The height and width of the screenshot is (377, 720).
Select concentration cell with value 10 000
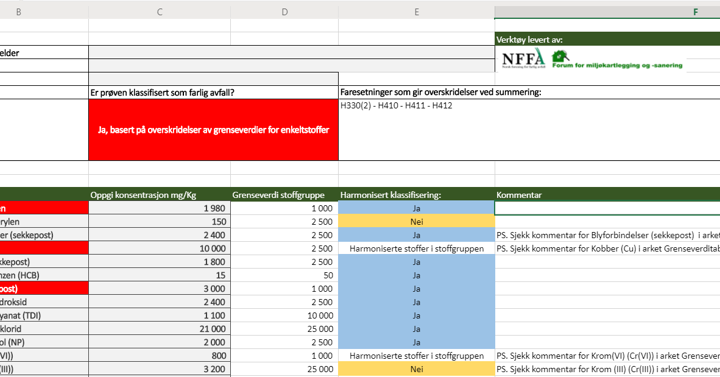159,248
